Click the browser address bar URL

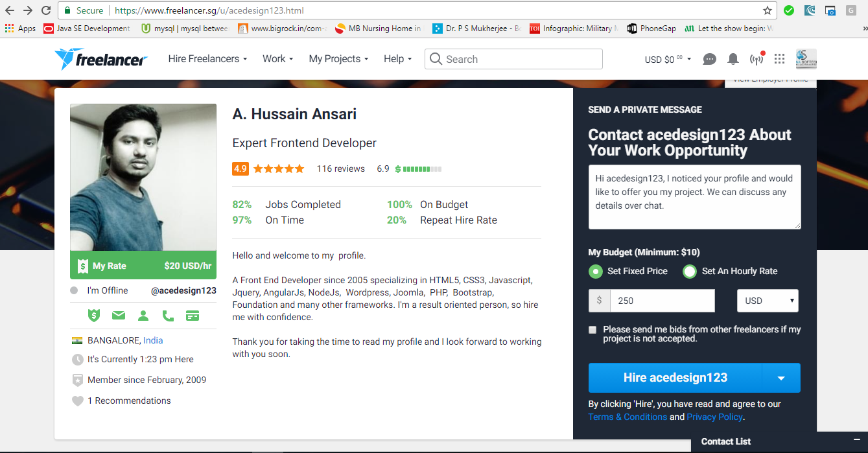point(208,10)
